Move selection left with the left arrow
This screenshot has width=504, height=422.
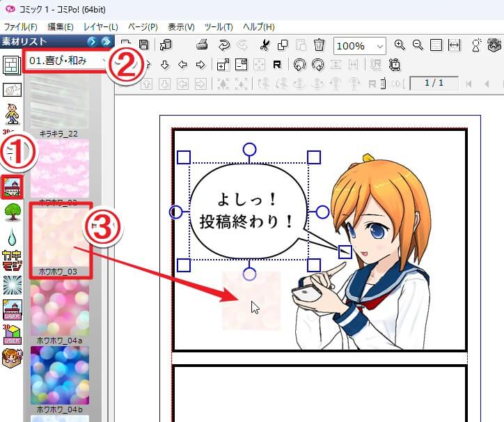point(182,65)
